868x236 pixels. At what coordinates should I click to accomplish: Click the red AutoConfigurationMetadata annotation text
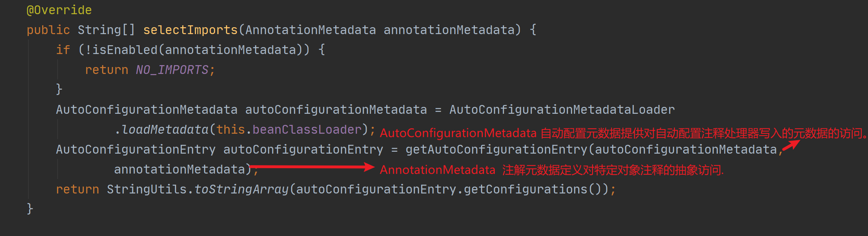click(458, 133)
